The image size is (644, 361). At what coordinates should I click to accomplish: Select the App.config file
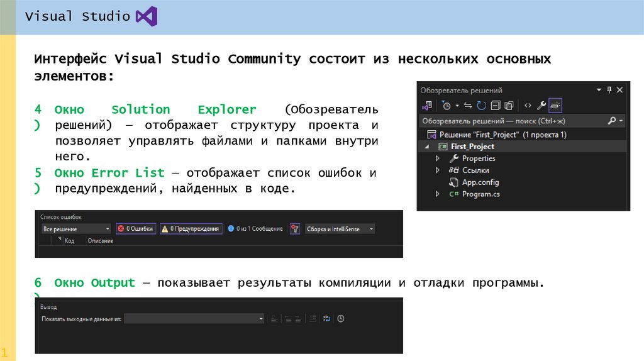click(x=480, y=182)
